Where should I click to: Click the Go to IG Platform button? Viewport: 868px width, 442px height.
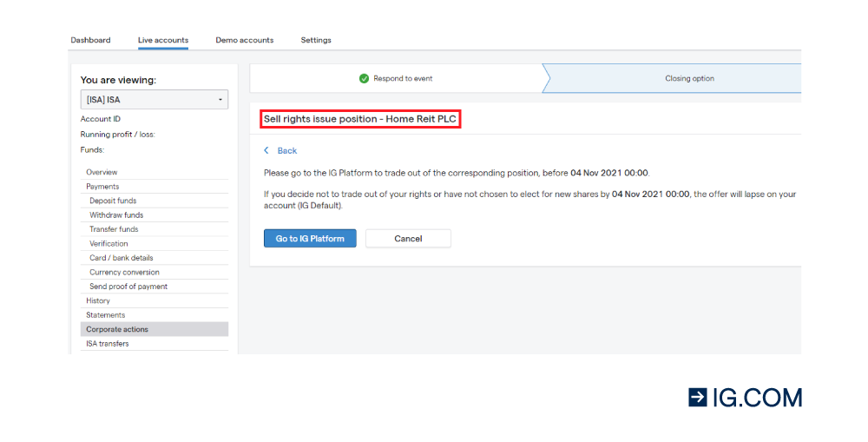click(310, 238)
